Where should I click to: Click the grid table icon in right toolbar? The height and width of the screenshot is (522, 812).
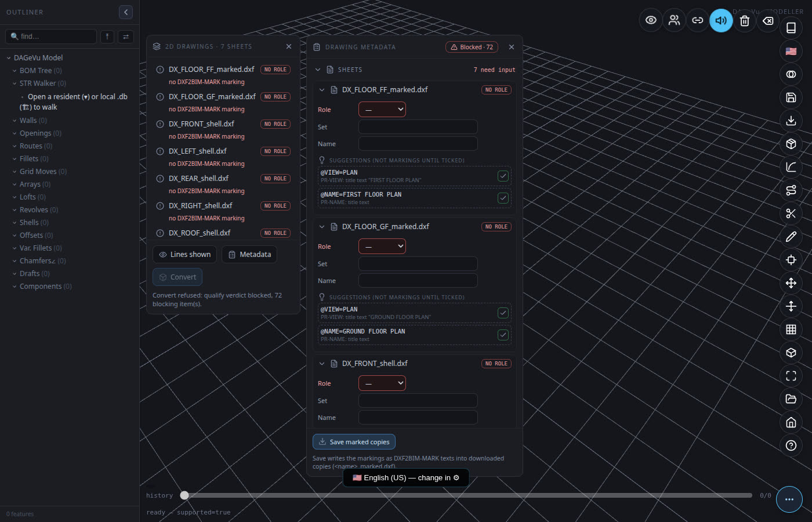(x=791, y=329)
